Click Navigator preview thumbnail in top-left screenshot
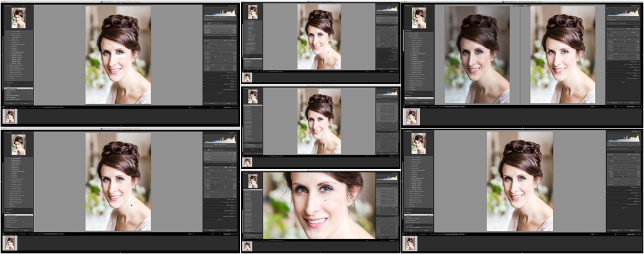 pos(19,18)
